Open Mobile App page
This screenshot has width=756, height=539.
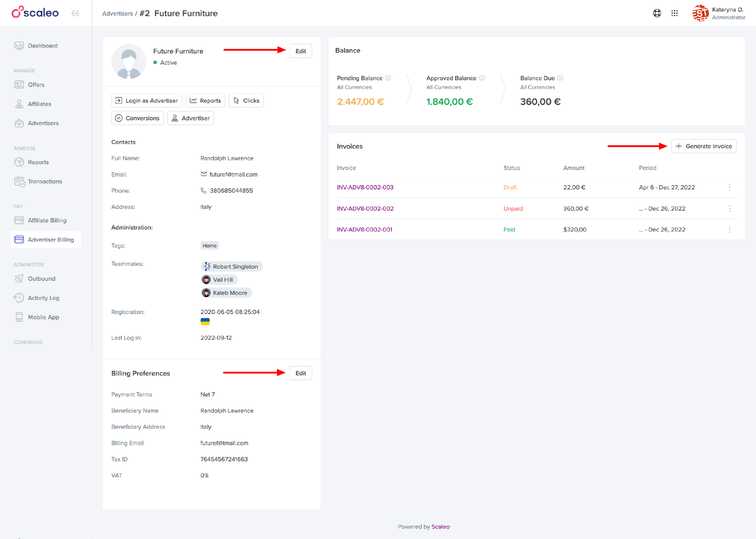(36, 317)
